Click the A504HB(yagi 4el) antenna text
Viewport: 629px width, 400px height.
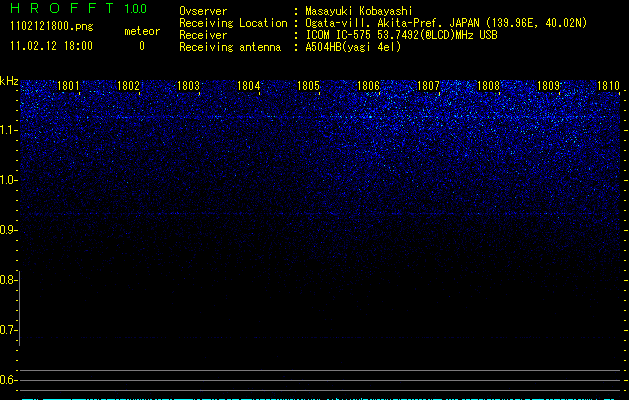(353, 47)
